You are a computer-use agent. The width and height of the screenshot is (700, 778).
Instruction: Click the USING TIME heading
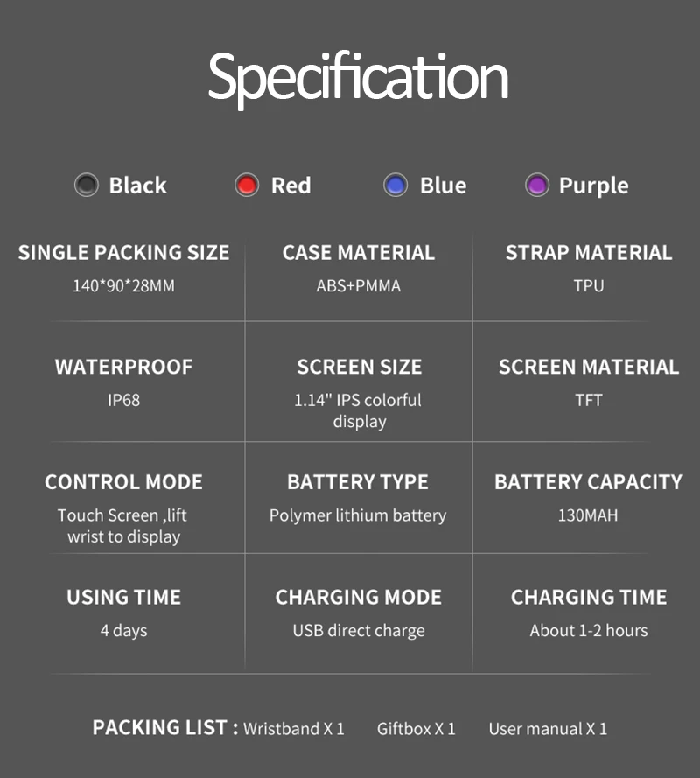pos(124,597)
